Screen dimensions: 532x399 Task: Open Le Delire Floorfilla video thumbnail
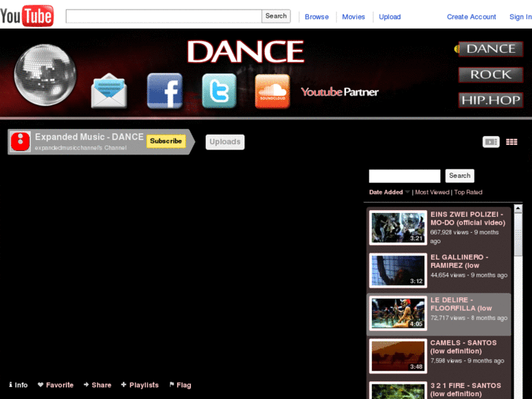click(398, 313)
